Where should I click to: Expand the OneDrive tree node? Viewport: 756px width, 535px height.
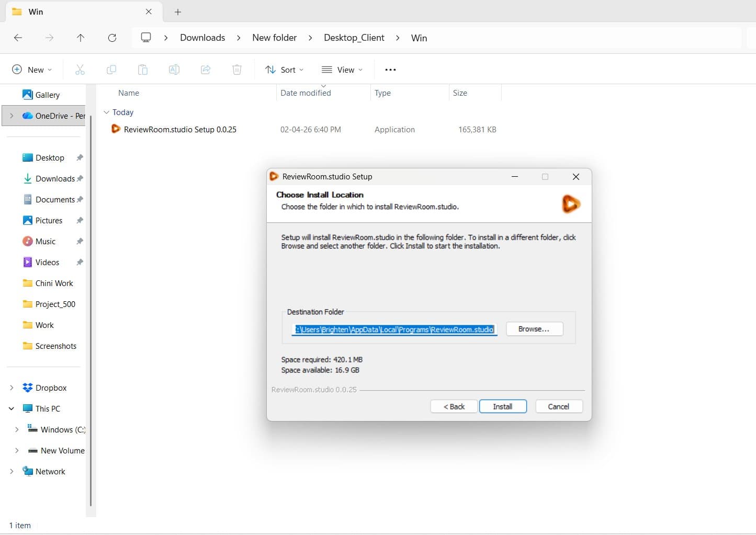point(12,116)
